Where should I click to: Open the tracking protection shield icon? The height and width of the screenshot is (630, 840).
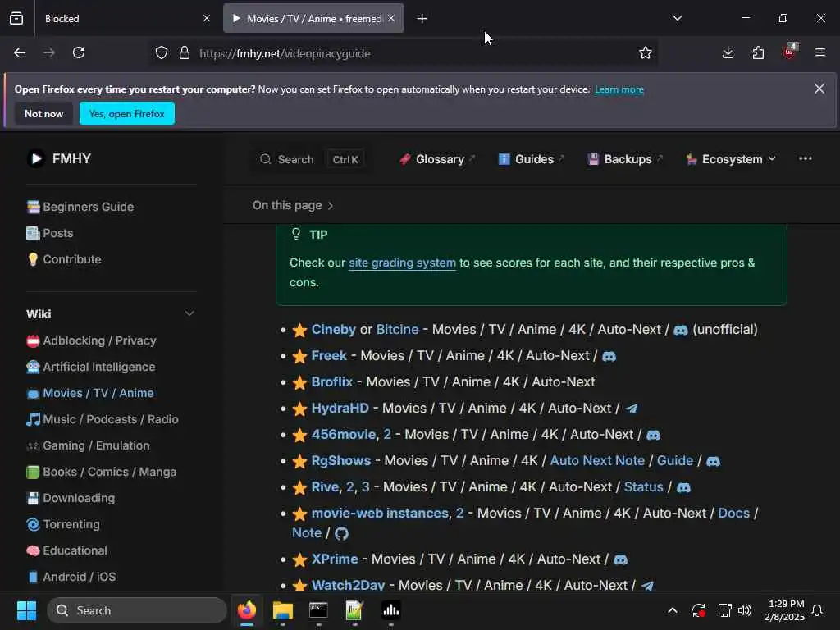(x=162, y=53)
